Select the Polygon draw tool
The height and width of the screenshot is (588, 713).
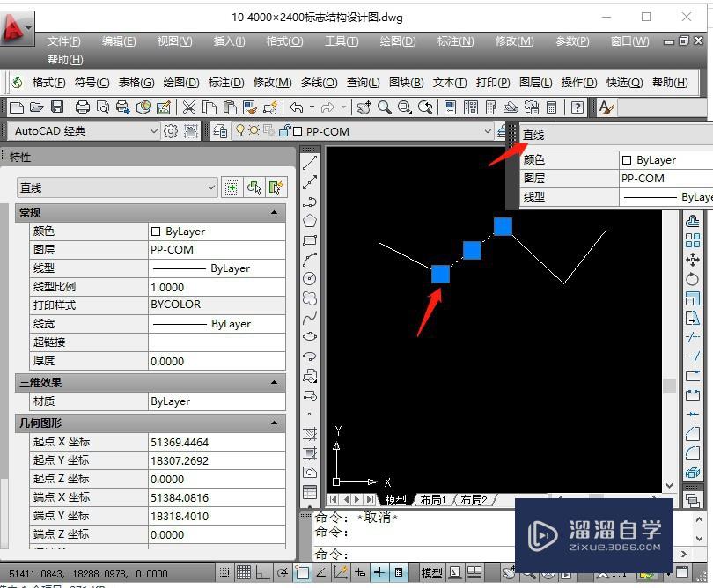[310, 221]
